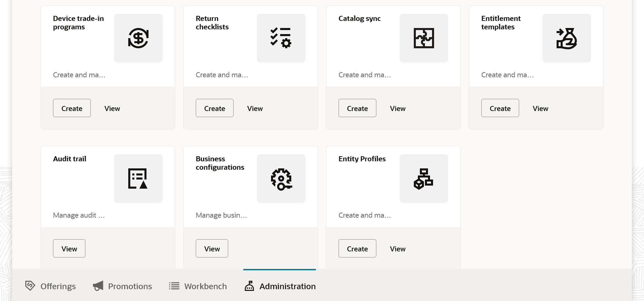This screenshot has width=644, height=301.
Task: Create a new return checklist
Action: pyautogui.click(x=215, y=108)
